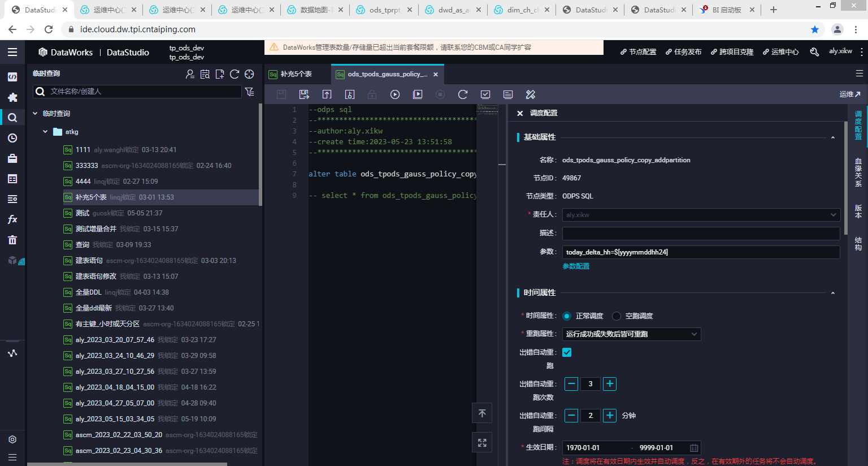Select the 空跑调度 radio button
868x466 pixels.
[x=617, y=316]
